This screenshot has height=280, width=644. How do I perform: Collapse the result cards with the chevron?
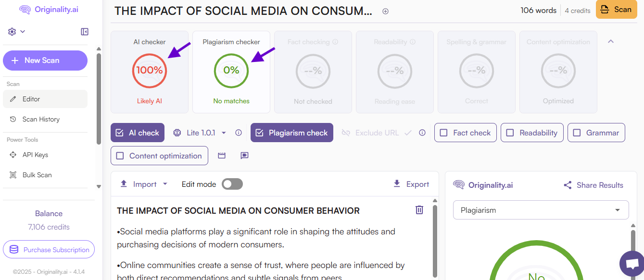tap(611, 42)
